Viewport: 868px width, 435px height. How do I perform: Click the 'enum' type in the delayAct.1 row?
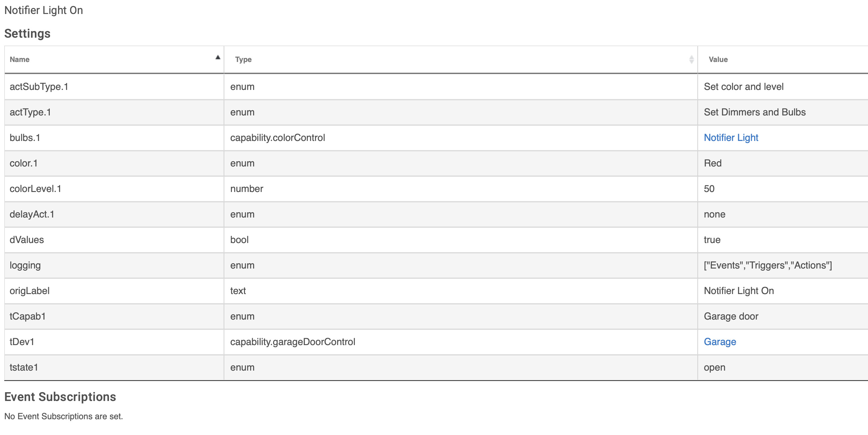tap(242, 214)
